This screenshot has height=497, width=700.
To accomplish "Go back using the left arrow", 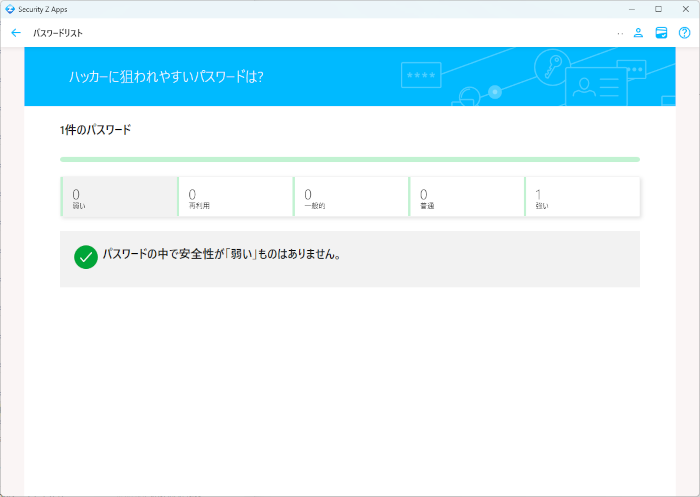I will tap(15, 33).
